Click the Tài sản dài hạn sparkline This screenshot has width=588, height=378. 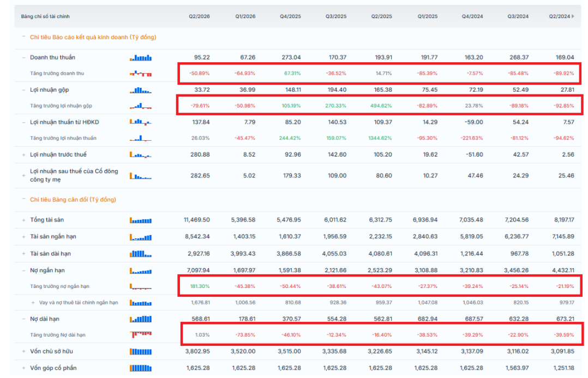(141, 254)
